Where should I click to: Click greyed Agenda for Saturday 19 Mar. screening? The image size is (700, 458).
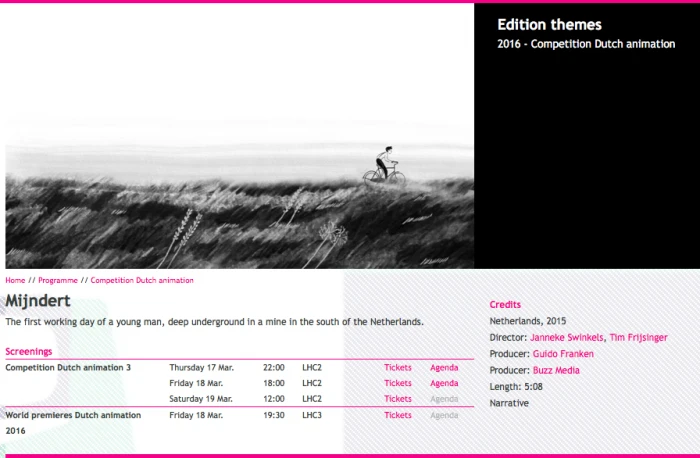click(444, 399)
